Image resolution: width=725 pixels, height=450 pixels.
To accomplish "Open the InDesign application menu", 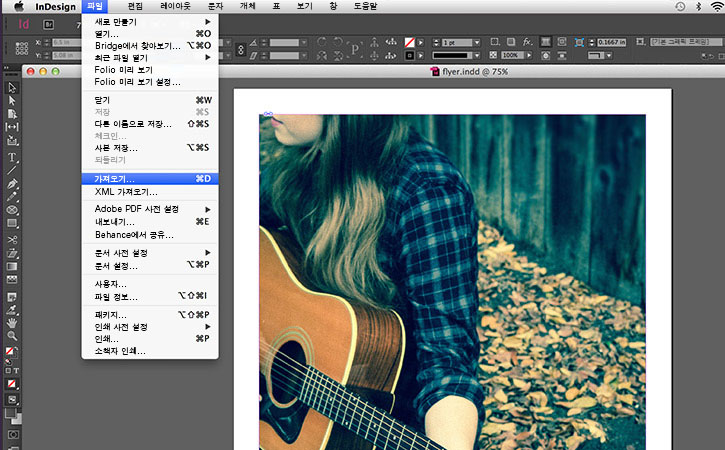I will [x=55, y=6].
